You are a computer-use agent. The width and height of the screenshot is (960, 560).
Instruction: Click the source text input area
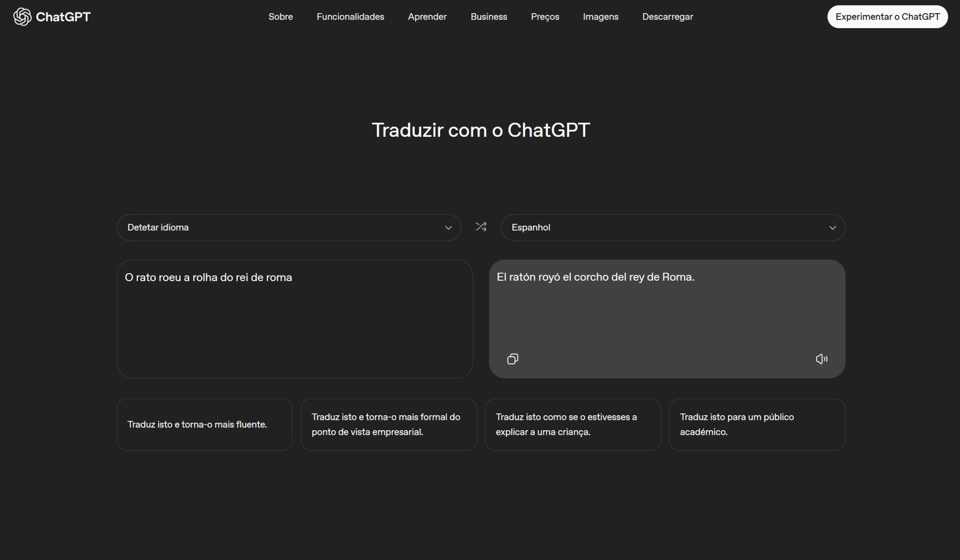[x=295, y=319]
